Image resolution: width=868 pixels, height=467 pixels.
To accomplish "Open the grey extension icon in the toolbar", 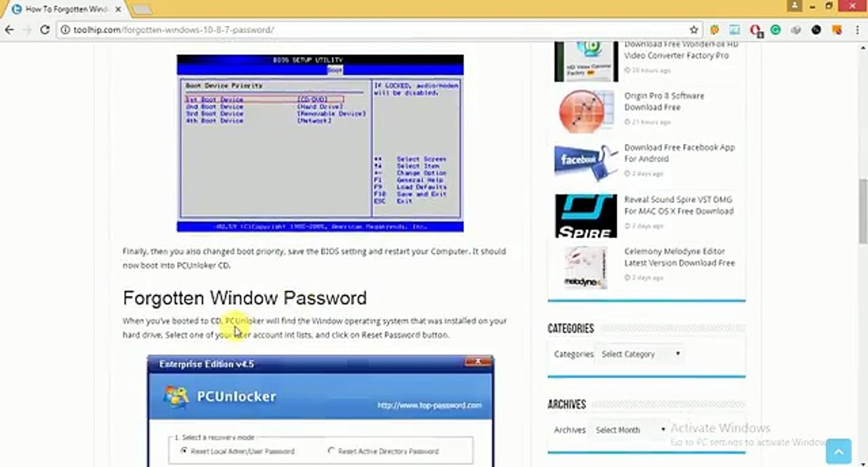I will [796, 30].
